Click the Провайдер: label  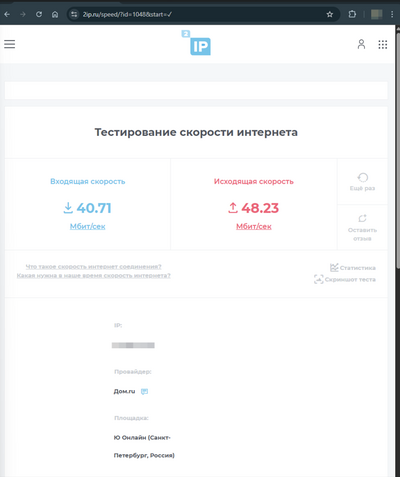pyautogui.click(x=133, y=372)
